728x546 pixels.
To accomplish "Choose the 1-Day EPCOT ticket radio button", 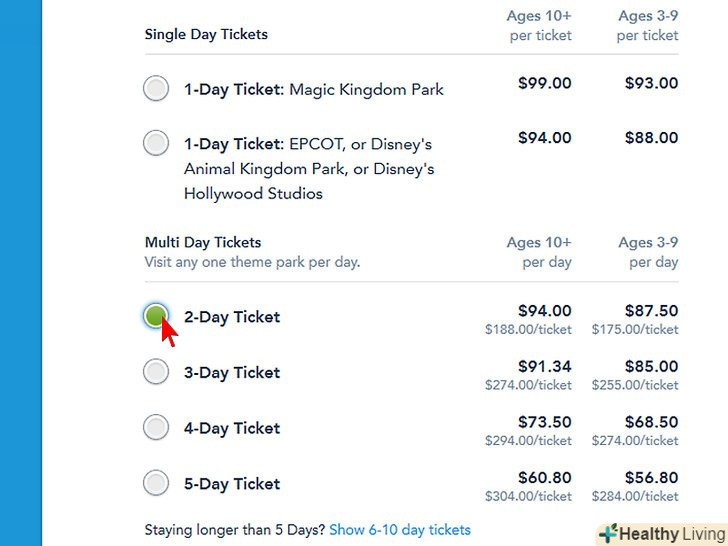I will [156, 143].
